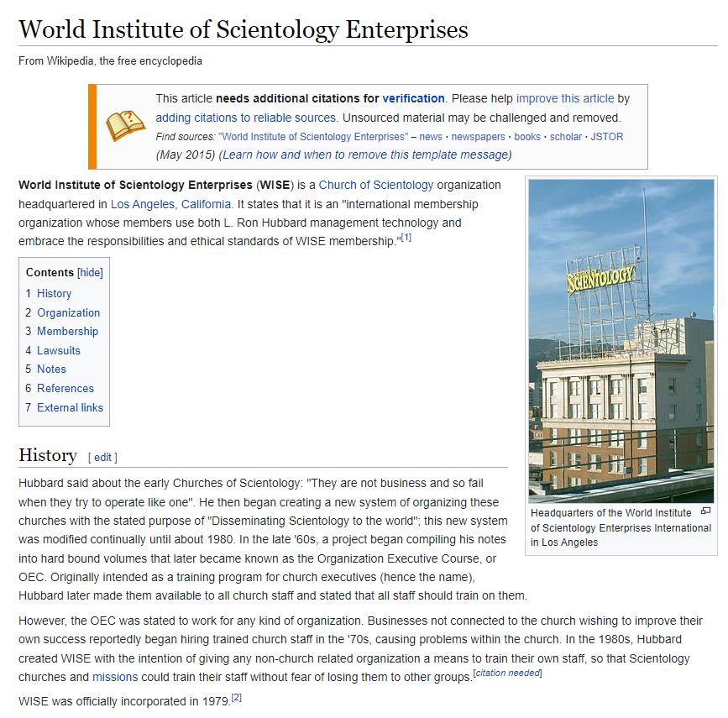
Task: Edit the History section
Action: click(x=102, y=458)
